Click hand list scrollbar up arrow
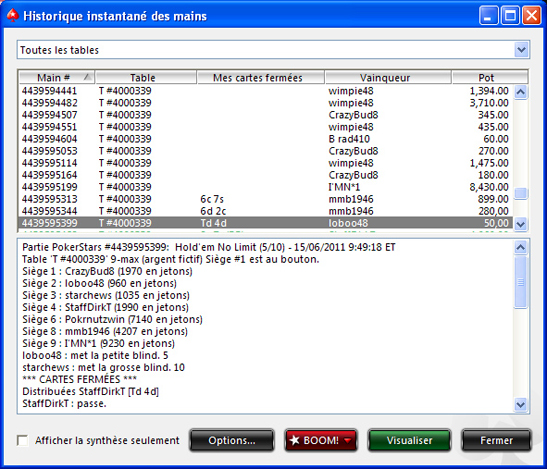The width and height of the screenshot is (547, 469). pos(521,92)
